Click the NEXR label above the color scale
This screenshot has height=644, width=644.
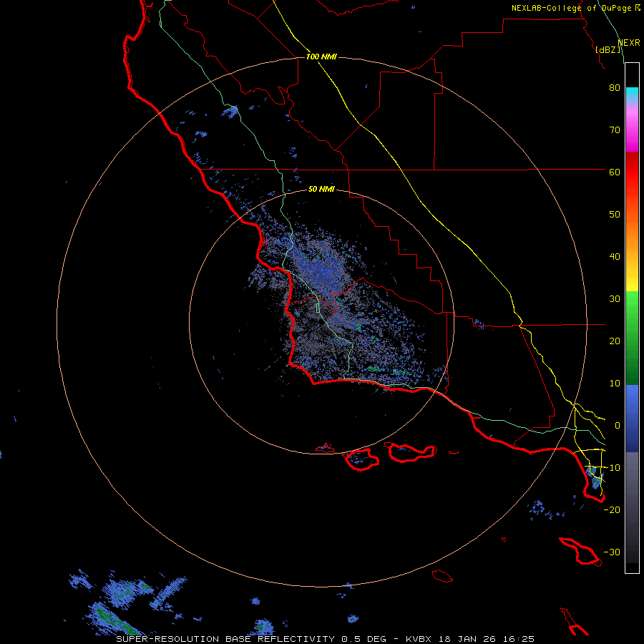pyautogui.click(x=629, y=43)
